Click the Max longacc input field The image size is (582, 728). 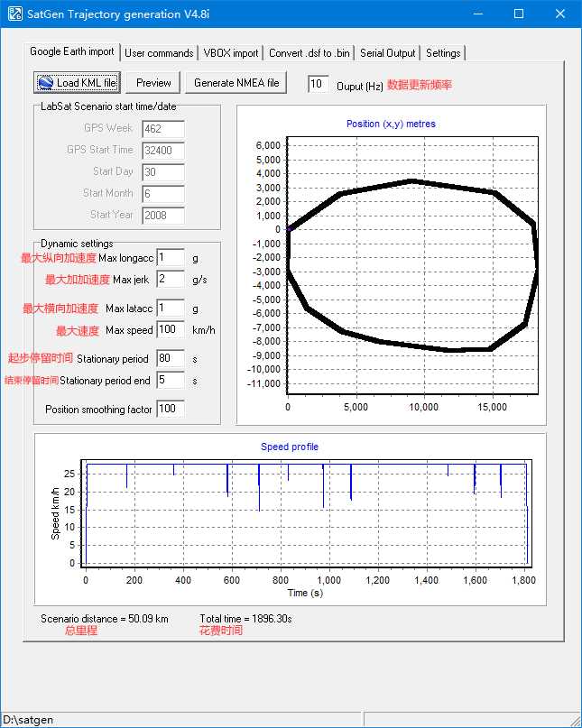tap(171, 258)
